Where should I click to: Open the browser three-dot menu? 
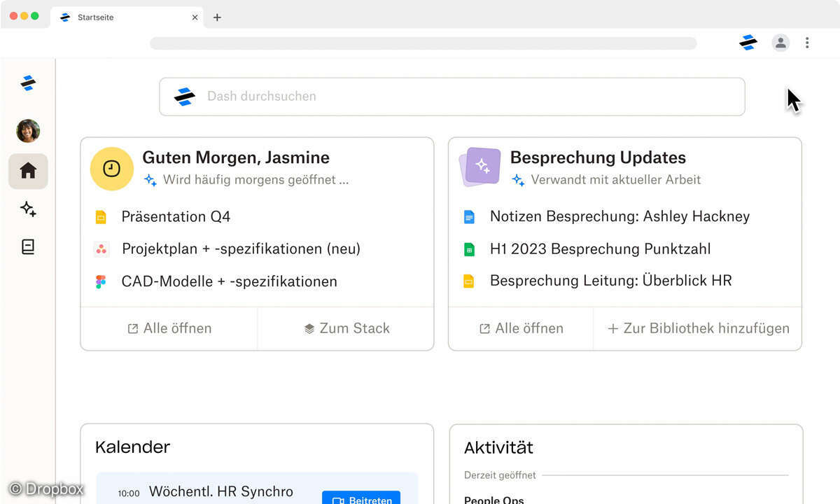807,43
